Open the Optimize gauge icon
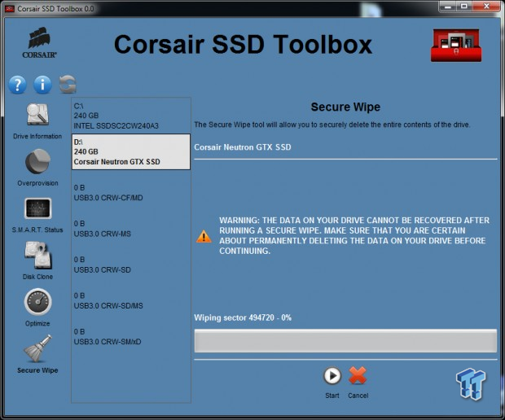The height and width of the screenshot is (420, 505). pos(37,302)
